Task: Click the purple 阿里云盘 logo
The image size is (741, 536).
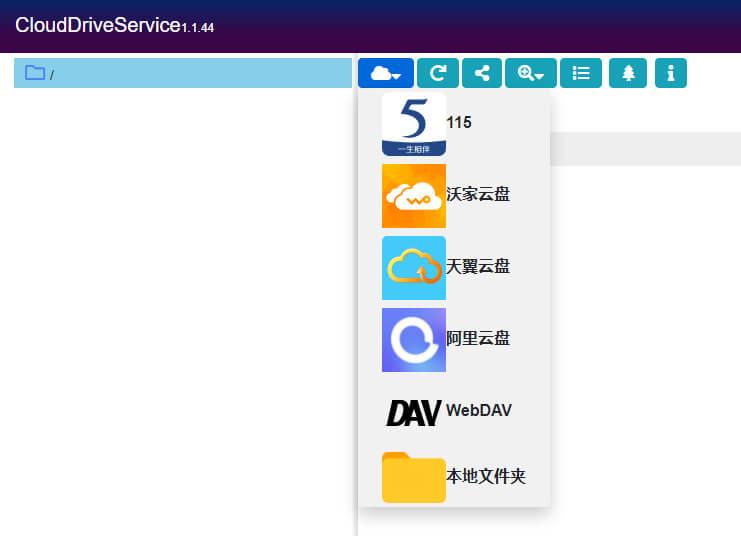Action: (x=413, y=340)
